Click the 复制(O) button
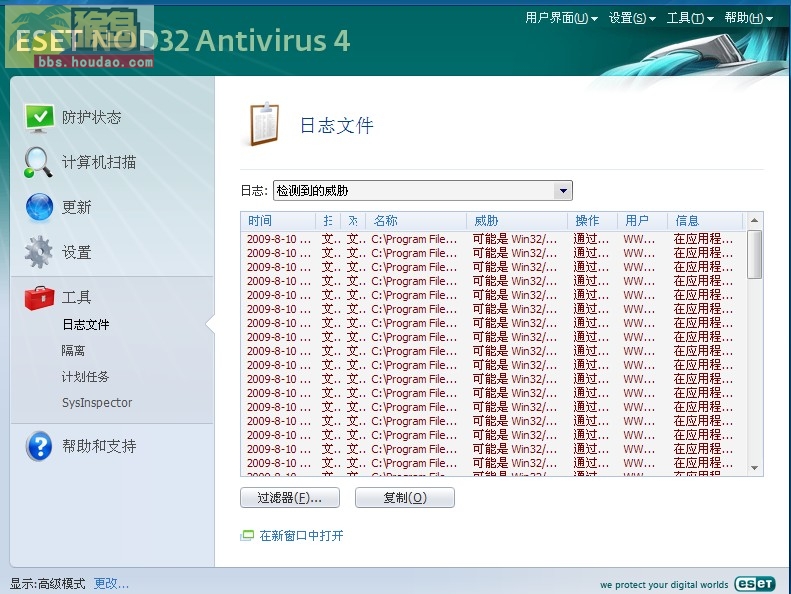 tap(405, 498)
